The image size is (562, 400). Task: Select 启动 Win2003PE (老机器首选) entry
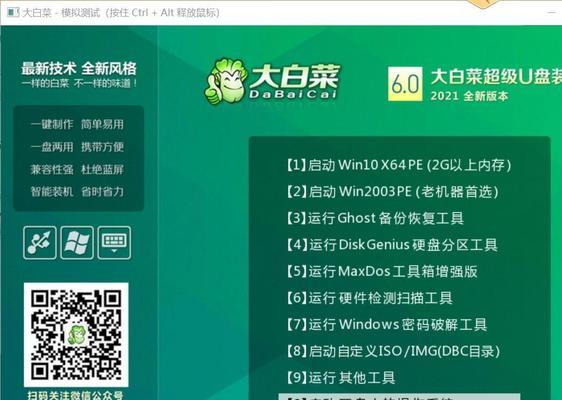tap(392, 191)
